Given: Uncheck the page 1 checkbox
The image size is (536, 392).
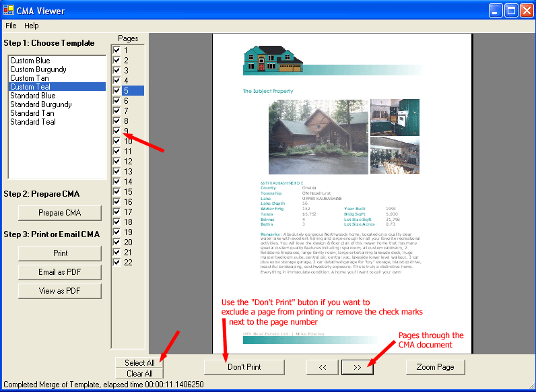Looking at the screenshot, I should click(x=117, y=51).
